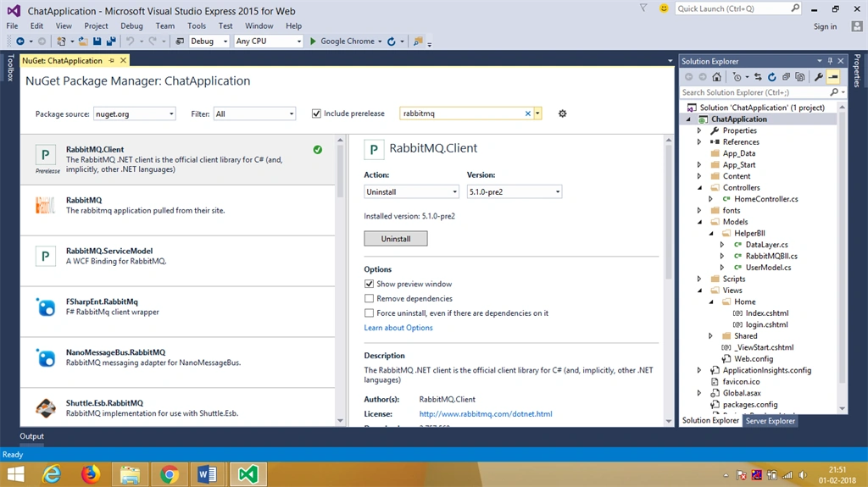Screen dimensions: 868x487
Task: Open Google Chrome from the taskbar
Action: point(170,474)
